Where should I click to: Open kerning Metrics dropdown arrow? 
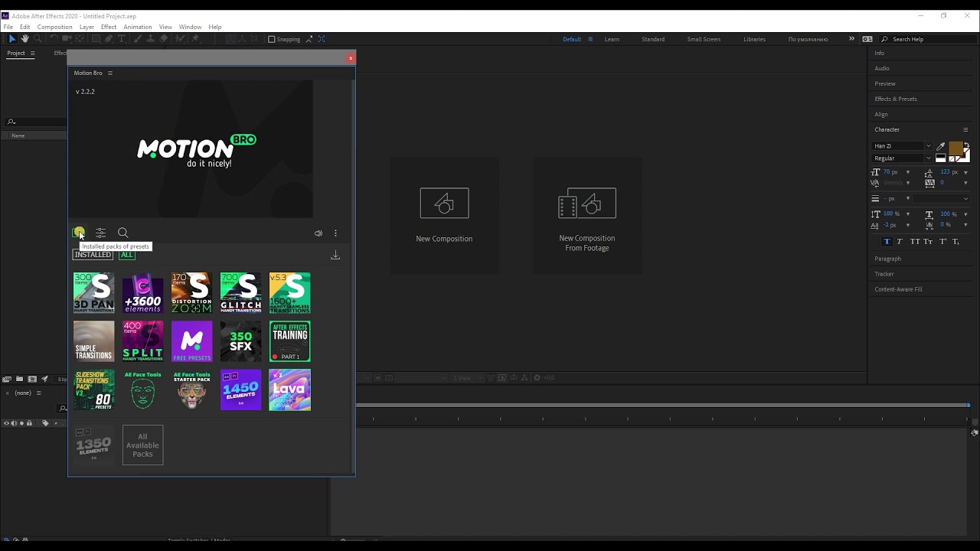[x=908, y=183]
